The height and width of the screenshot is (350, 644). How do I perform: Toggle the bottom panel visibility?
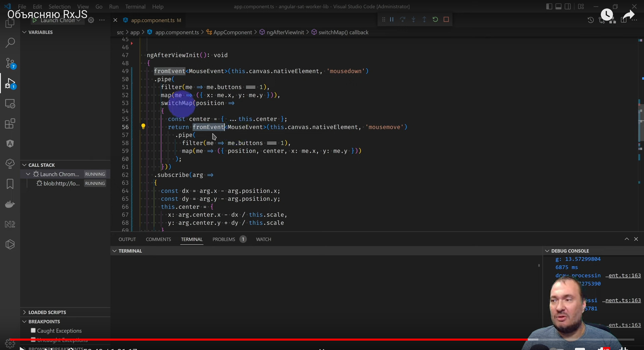point(558,6)
